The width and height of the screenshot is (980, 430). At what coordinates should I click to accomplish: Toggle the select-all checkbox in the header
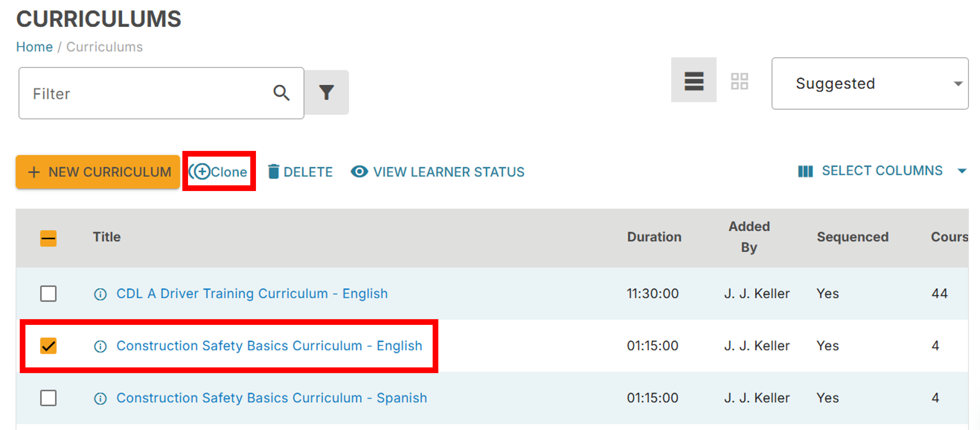pos(48,238)
